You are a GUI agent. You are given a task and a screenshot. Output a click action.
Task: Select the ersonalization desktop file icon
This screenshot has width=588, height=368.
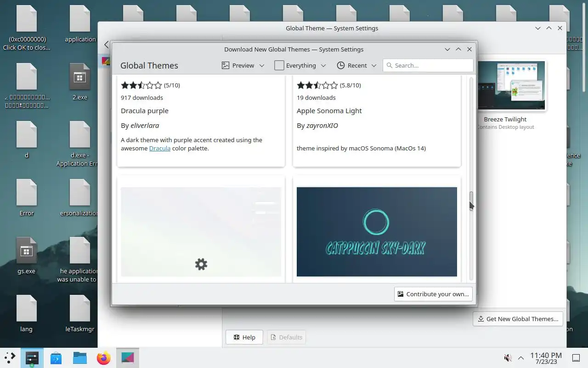click(x=80, y=198)
